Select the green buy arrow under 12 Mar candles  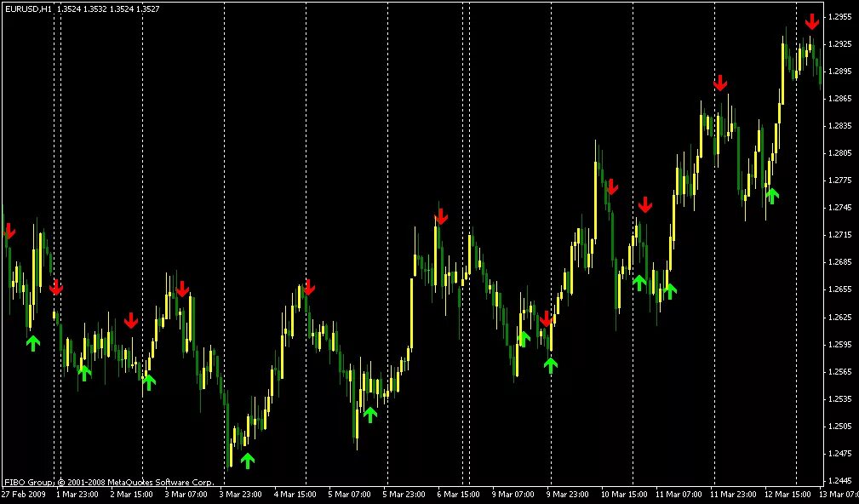[x=772, y=196]
